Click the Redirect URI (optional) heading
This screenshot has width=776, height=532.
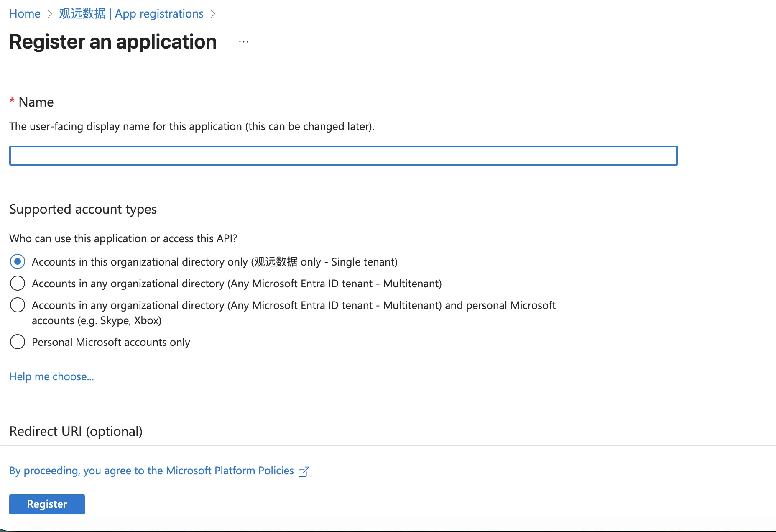[x=76, y=431]
